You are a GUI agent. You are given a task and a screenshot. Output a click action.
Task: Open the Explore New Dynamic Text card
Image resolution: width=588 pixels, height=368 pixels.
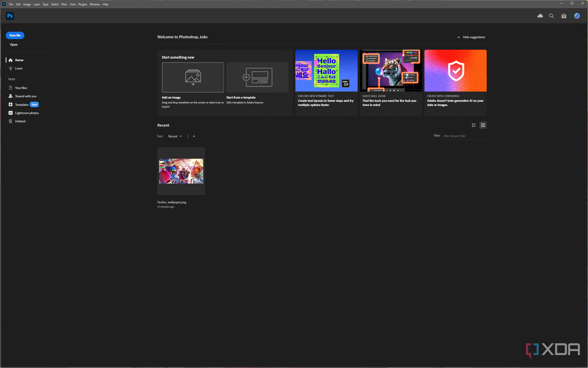tap(326, 83)
